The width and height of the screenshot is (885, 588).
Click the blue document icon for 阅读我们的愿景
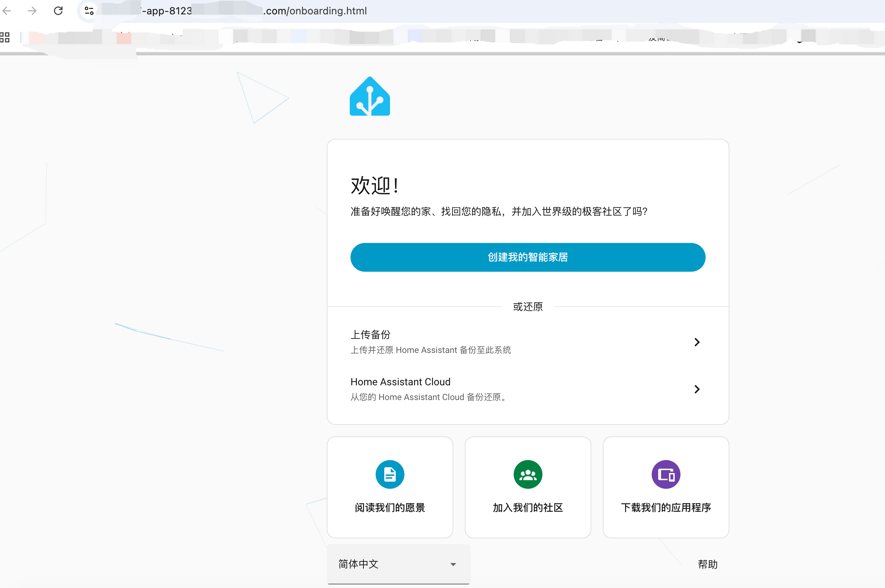click(x=390, y=474)
